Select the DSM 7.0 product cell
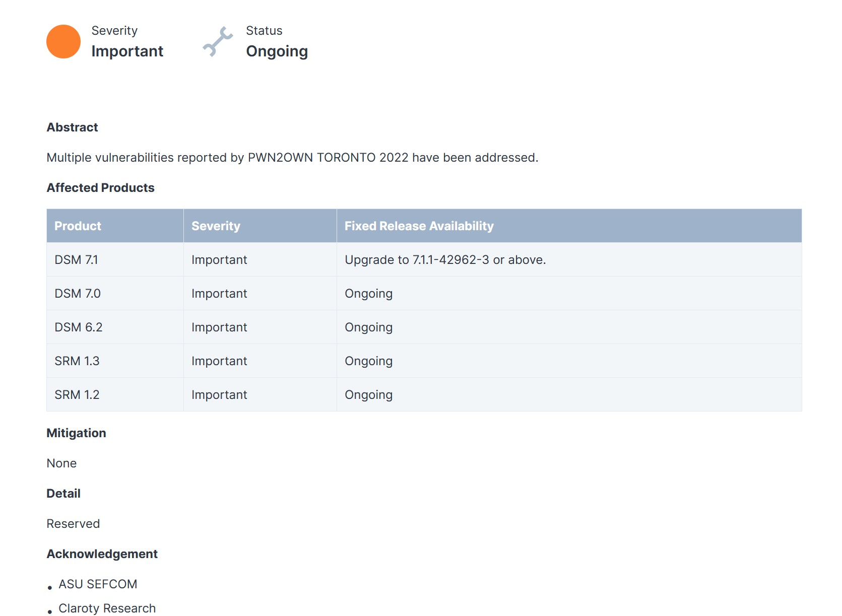Image resolution: width=842 pixels, height=616 pixels. tap(78, 294)
